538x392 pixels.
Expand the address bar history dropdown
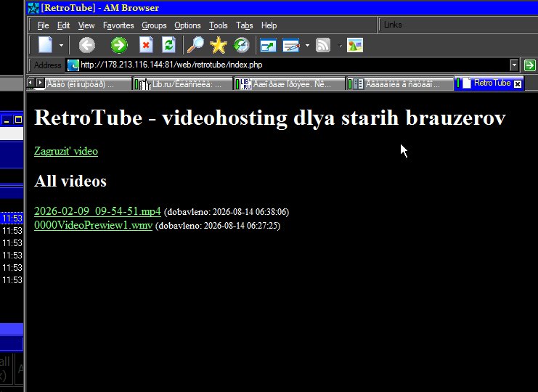(513, 65)
